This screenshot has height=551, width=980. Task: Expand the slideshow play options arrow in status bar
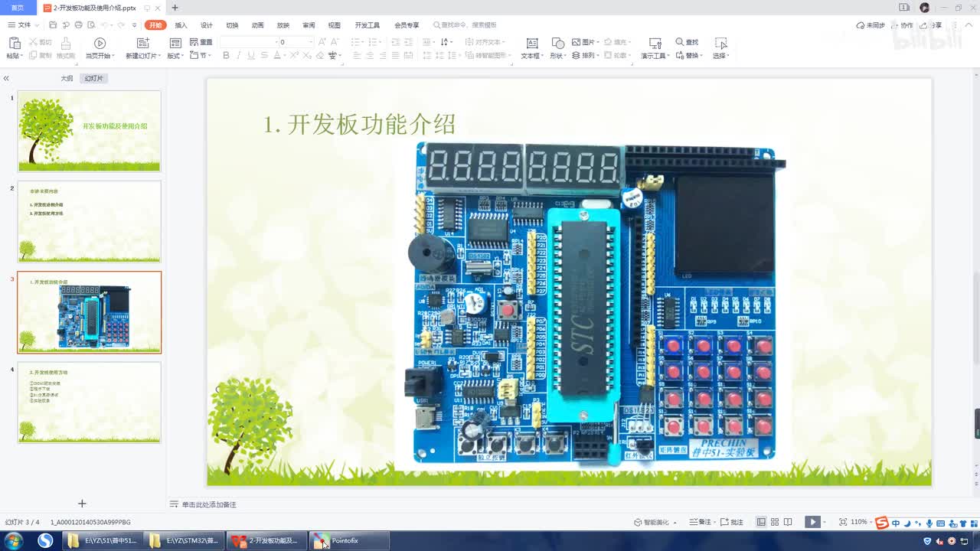pyautogui.click(x=826, y=522)
